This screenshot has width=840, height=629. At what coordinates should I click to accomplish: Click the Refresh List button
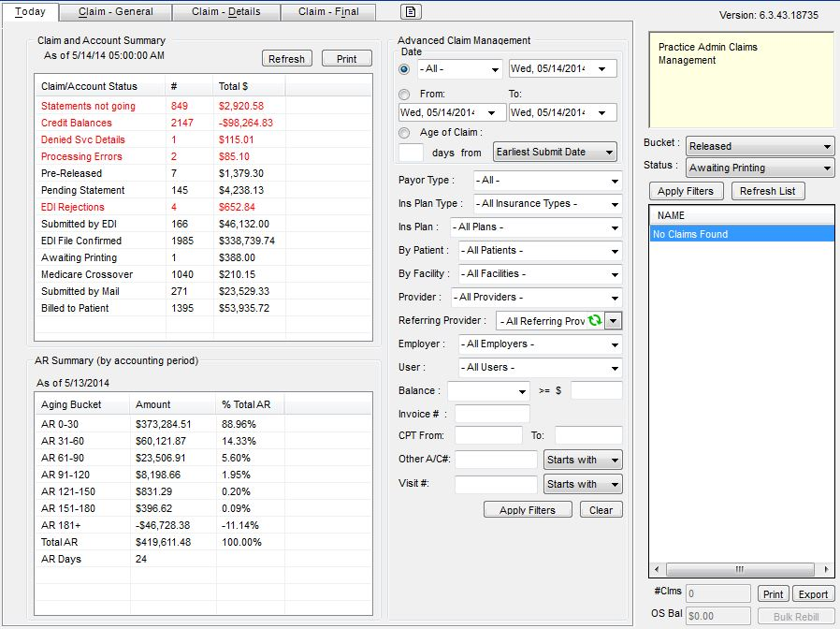pyautogui.click(x=767, y=191)
